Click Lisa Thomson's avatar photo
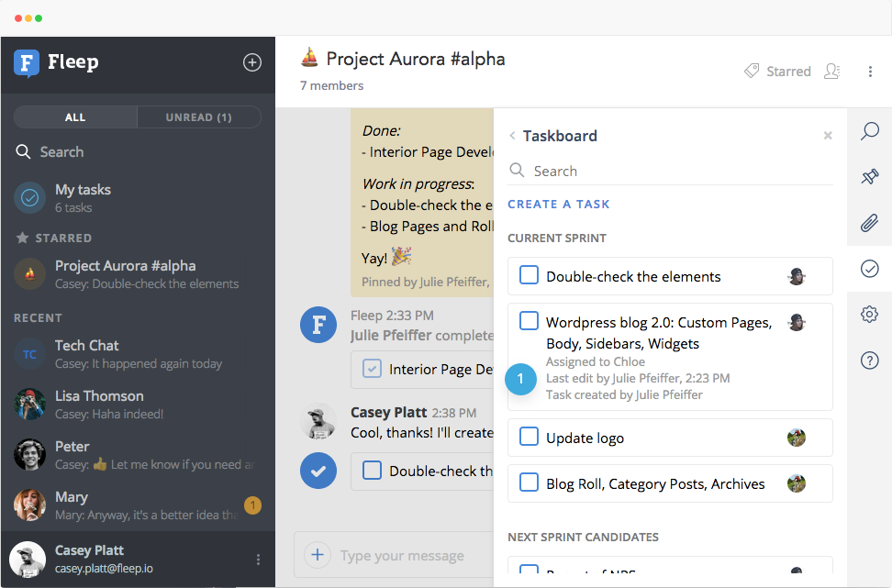Screen dimensions: 892x588 point(29,405)
